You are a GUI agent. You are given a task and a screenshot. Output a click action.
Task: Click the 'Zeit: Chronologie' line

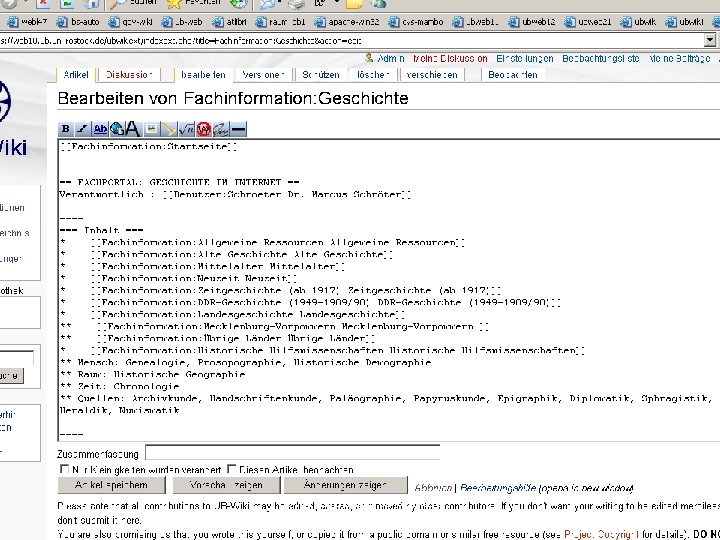coord(120,386)
